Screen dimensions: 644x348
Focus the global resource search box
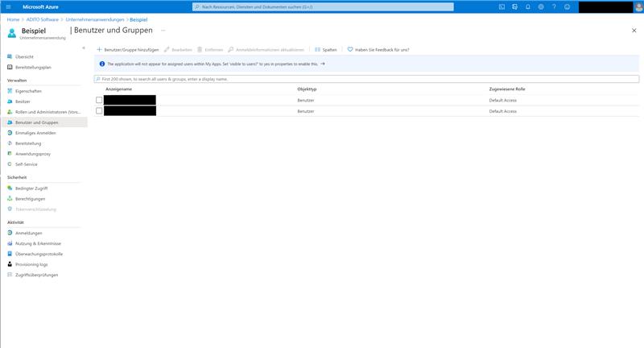(323, 7)
